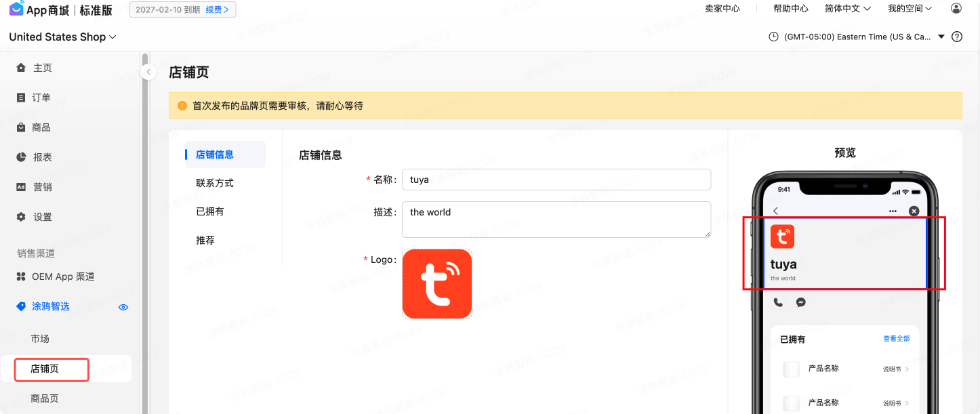
Task: Click chevron beside first 说明书 in preview
Action: coord(907,369)
